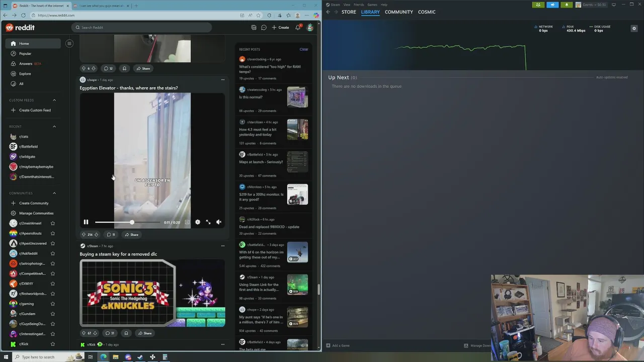Pause the Egyptian Elevator video
The width and height of the screenshot is (644, 362).
tap(86, 222)
